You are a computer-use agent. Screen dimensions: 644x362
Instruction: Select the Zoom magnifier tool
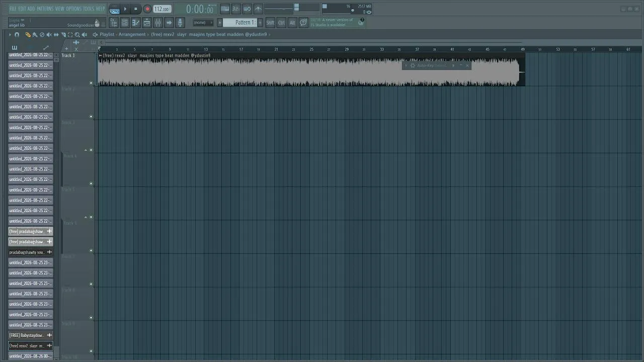(77, 35)
